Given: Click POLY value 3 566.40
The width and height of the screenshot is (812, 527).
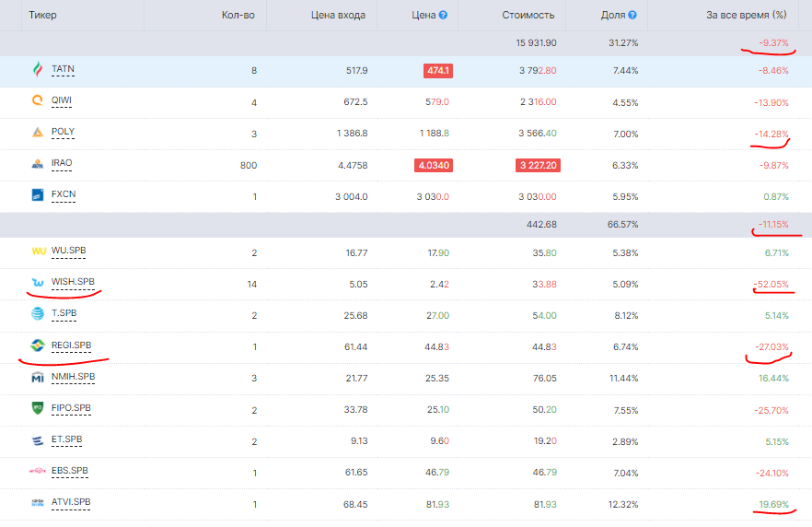Looking at the screenshot, I should [538, 134].
